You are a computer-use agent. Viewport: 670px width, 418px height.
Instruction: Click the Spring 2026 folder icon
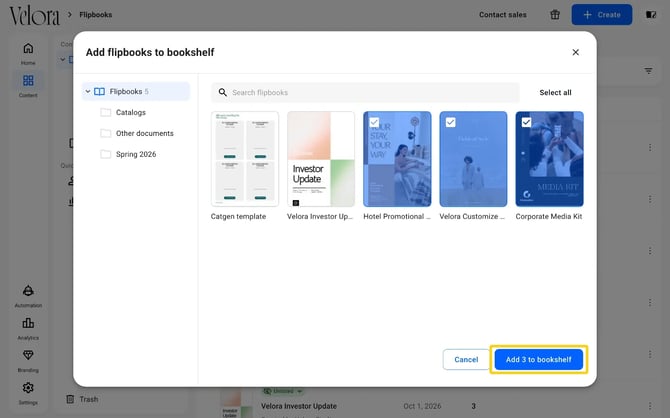tap(106, 154)
